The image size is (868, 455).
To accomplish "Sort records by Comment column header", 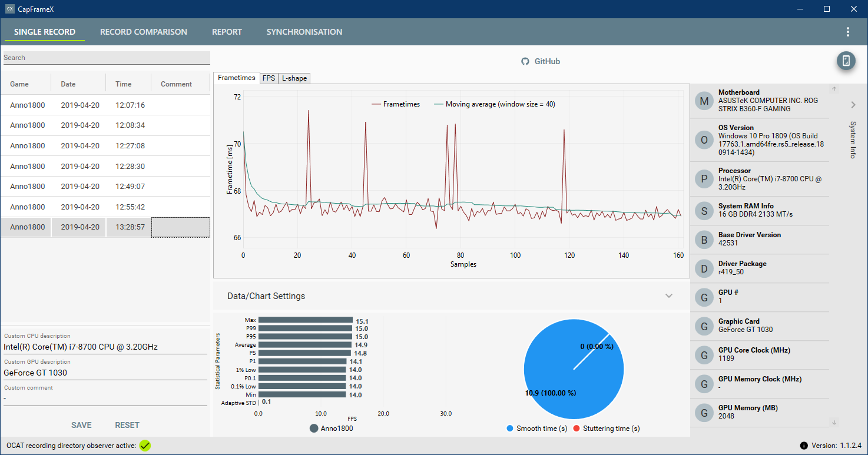I will (x=177, y=84).
